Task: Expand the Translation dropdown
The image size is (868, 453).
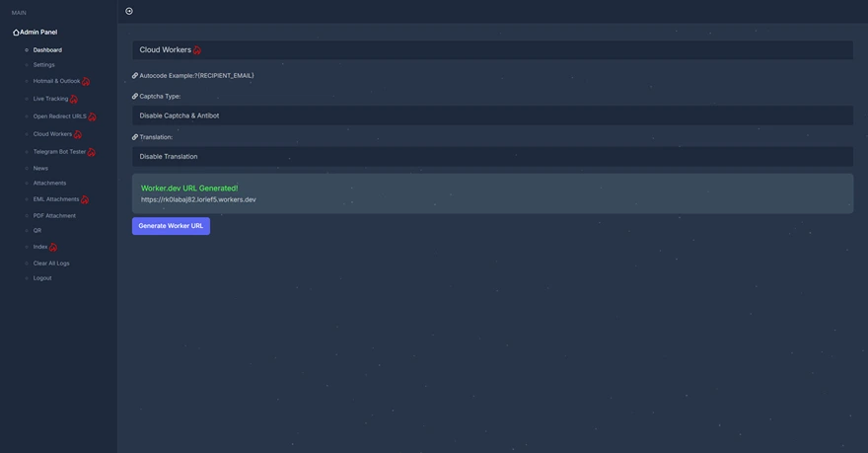Action: click(x=492, y=156)
